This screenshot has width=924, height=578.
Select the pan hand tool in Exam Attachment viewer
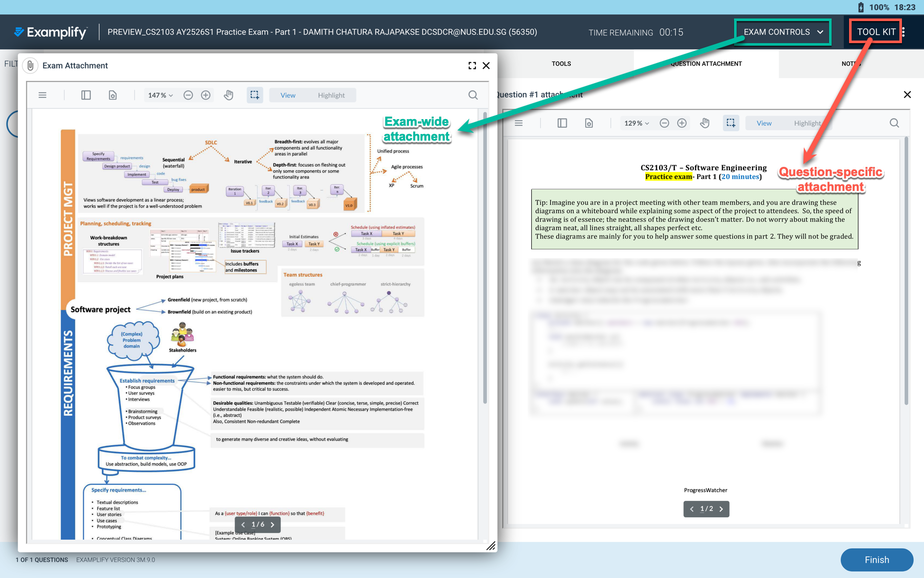(229, 95)
